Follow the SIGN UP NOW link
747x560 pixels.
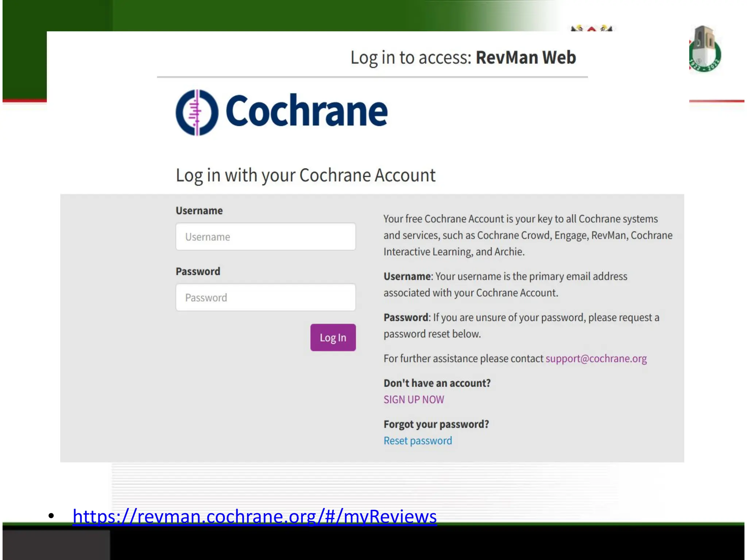[414, 400]
